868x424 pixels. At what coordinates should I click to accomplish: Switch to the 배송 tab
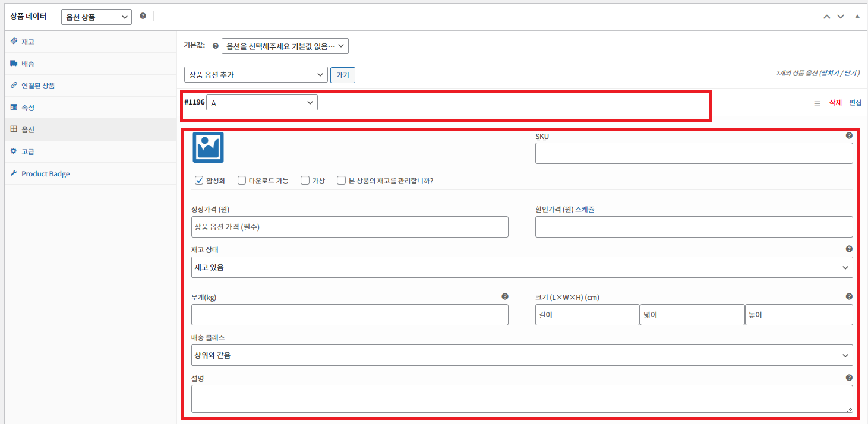pyautogui.click(x=91, y=64)
